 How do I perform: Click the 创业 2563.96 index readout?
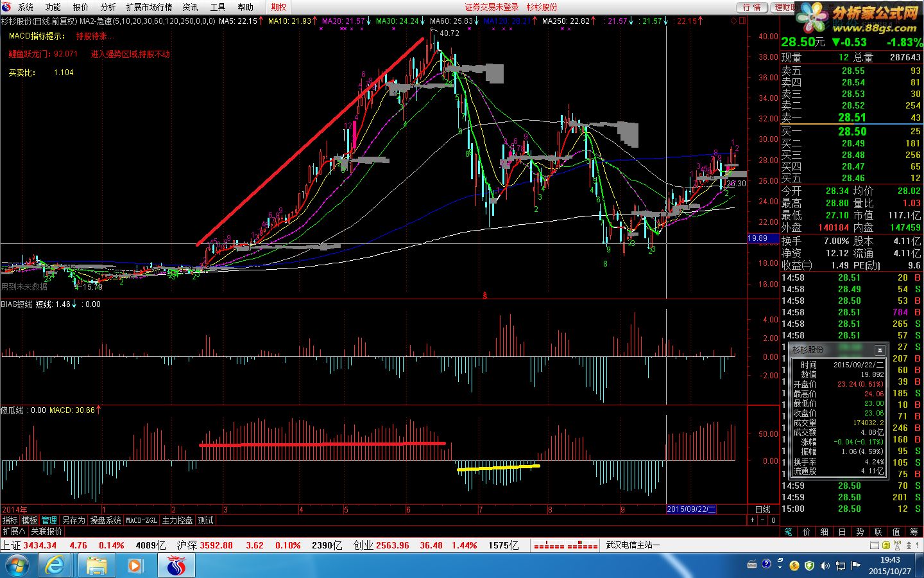coord(381,545)
